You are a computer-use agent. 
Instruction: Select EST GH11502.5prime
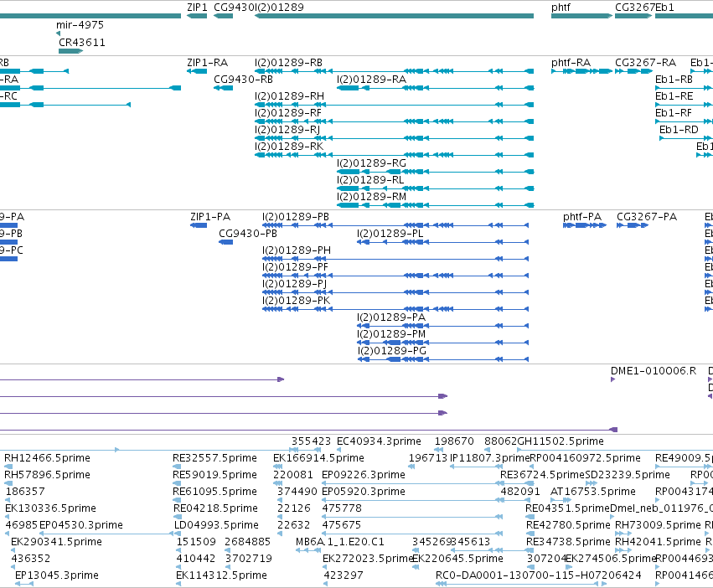point(561,441)
